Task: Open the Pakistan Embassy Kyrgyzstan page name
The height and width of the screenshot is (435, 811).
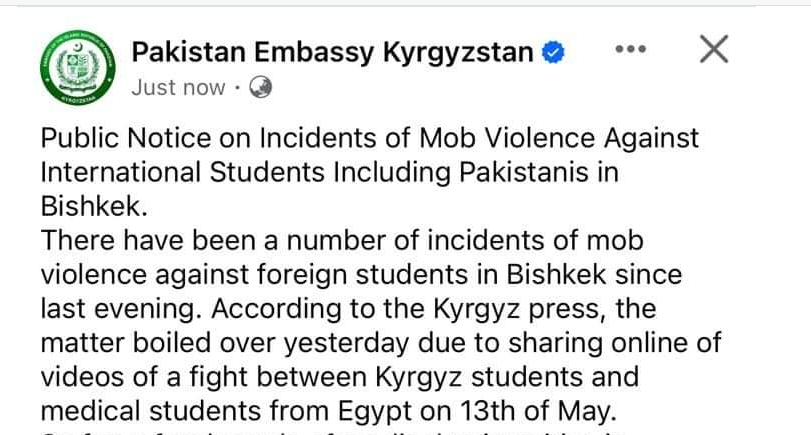Action: (x=332, y=52)
